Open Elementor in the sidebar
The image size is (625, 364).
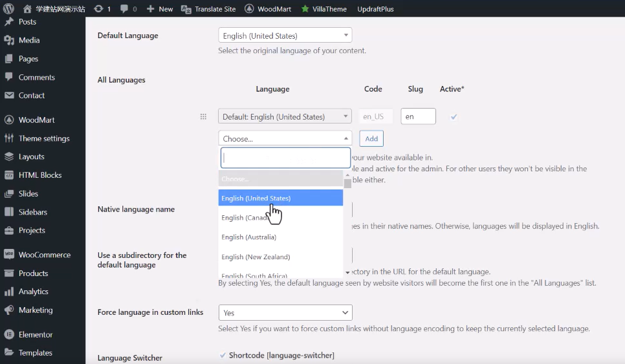click(9, 334)
